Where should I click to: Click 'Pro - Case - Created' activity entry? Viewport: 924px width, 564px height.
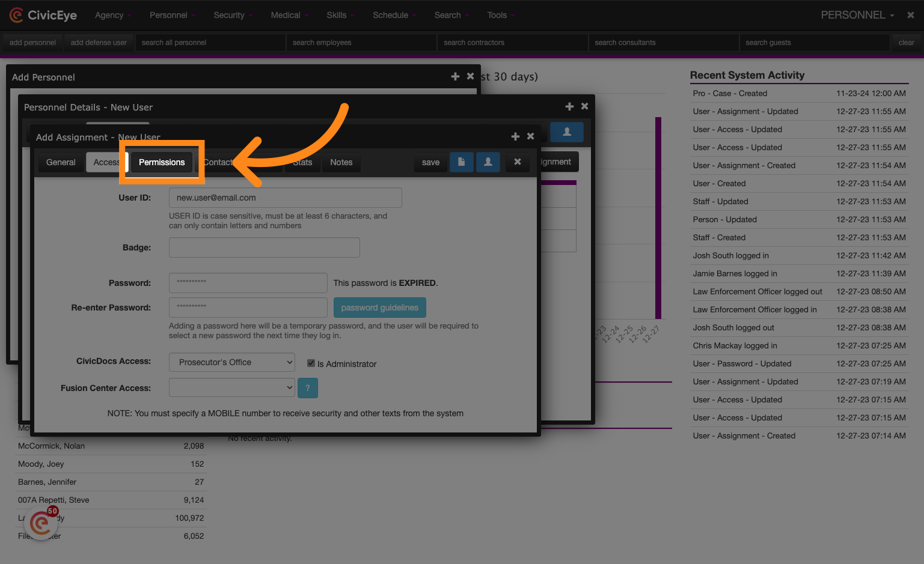click(x=799, y=93)
